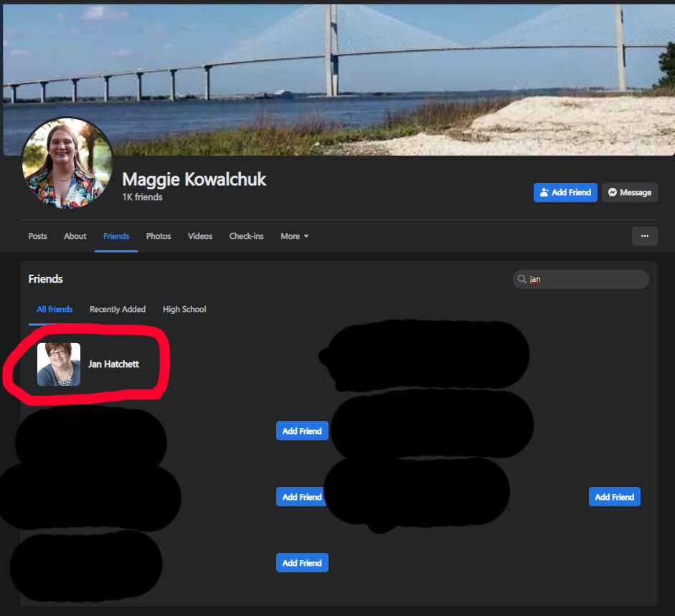This screenshot has width=675, height=616.
Task: Open the three-dot profile options menu
Action: click(644, 236)
